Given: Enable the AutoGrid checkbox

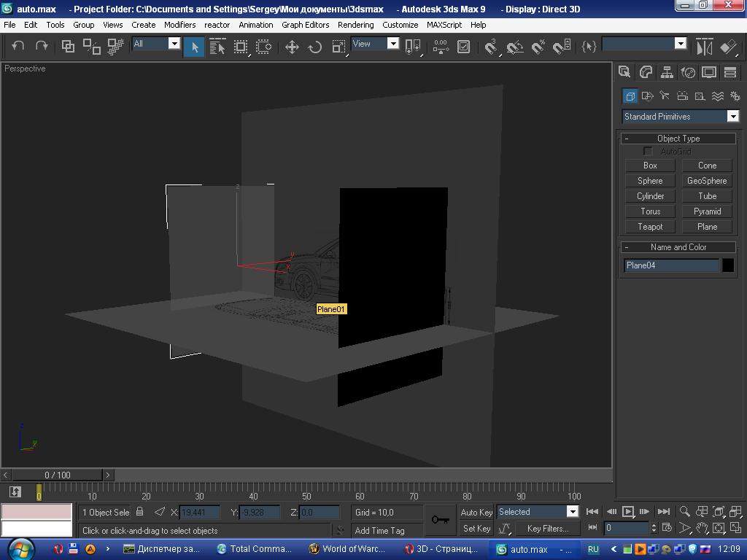Looking at the screenshot, I should (648, 151).
